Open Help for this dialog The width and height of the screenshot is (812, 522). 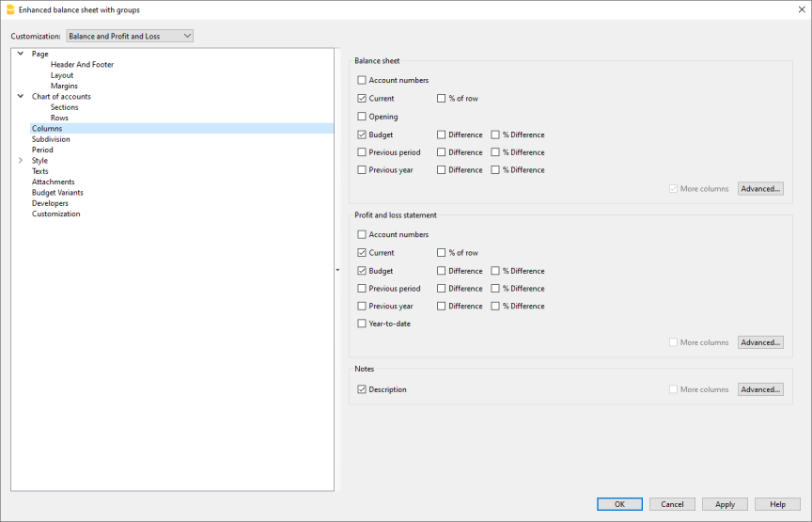777,504
